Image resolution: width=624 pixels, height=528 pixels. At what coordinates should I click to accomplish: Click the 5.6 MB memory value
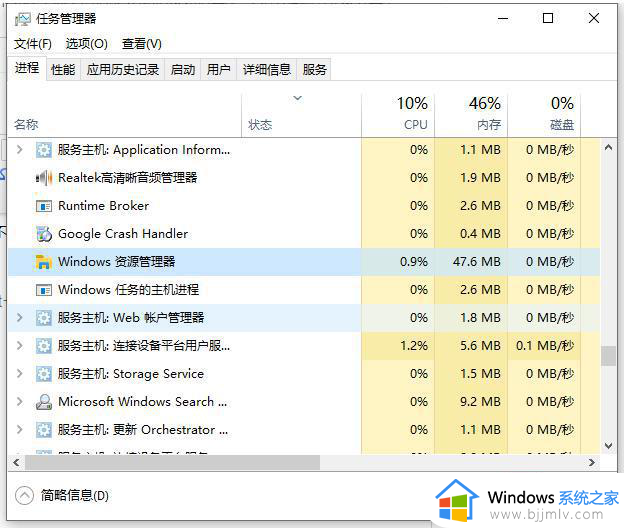pos(480,346)
